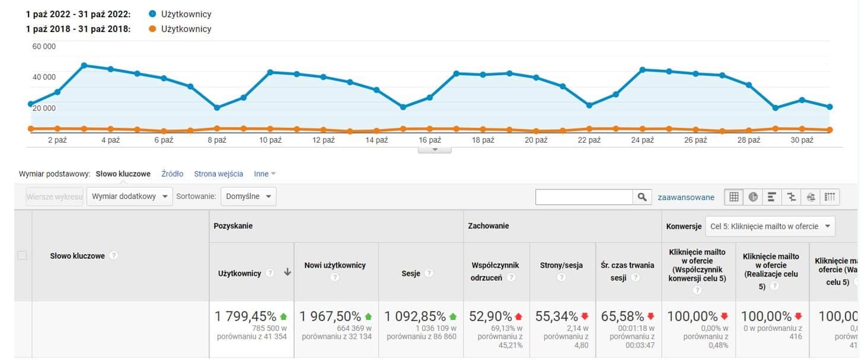Open the comparison view icon
This screenshot has height=363, width=868.
[x=792, y=197]
